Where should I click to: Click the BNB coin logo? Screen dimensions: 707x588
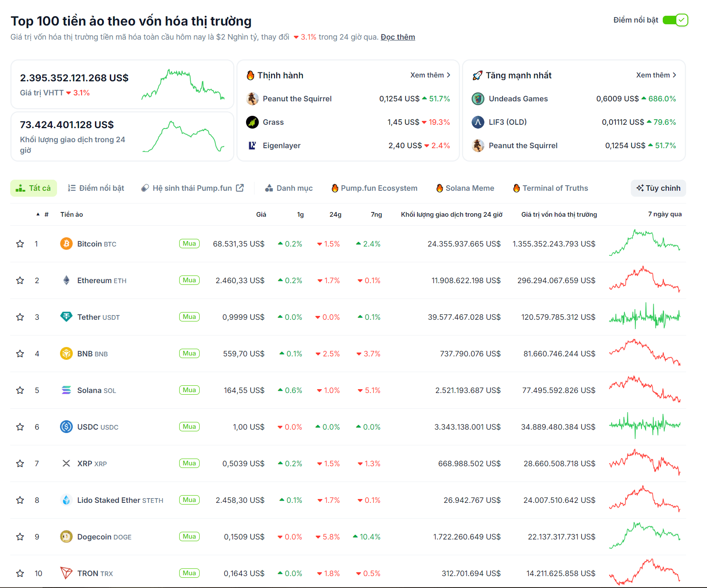tap(66, 354)
